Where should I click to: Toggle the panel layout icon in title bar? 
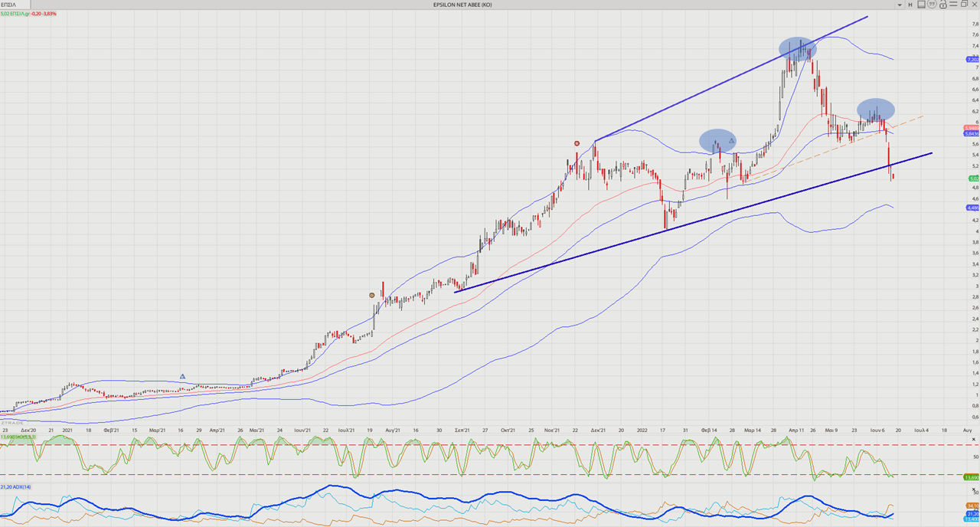(921, 5)
